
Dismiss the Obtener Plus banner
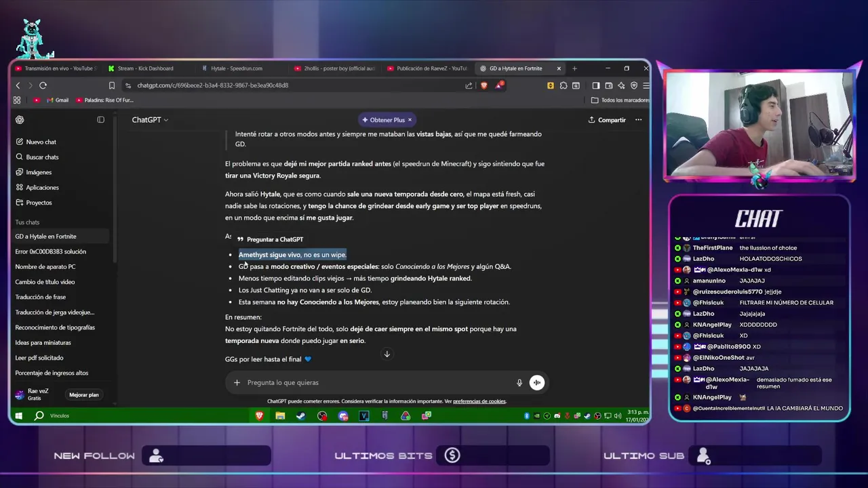410,120
